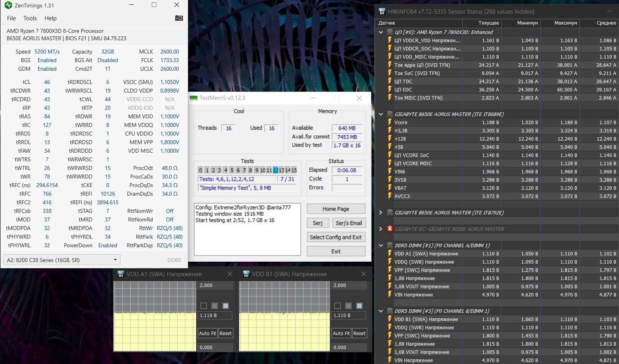
Task: Pick the dark color swatch in VDD A1 graph
Action: 204,306
